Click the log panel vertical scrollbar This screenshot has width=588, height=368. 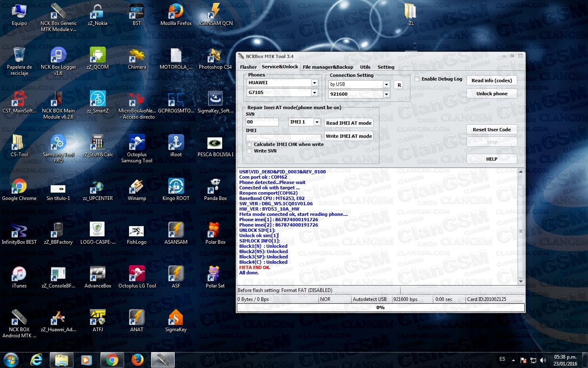coord(521,227)
